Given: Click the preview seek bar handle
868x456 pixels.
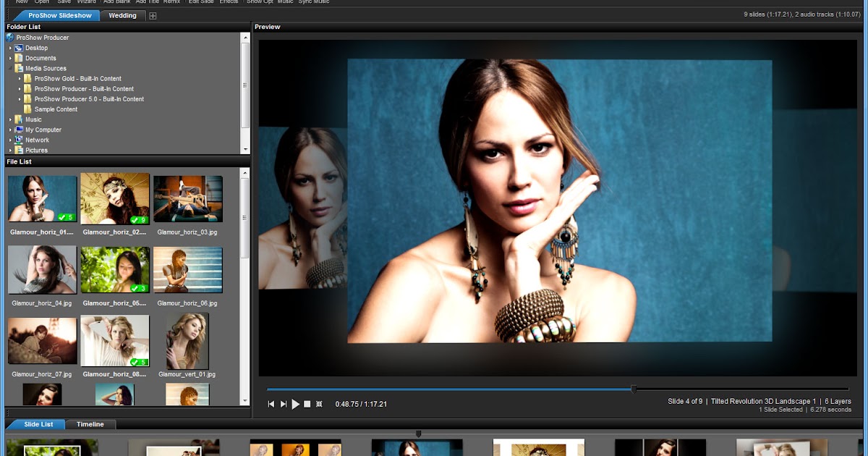Looking at the screenshot, I should tap(634, 389).
